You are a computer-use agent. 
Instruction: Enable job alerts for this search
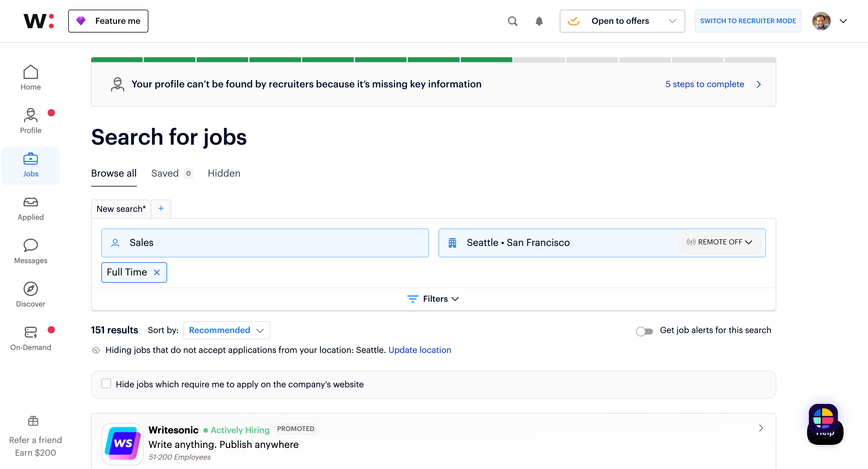tap(644, 331)
